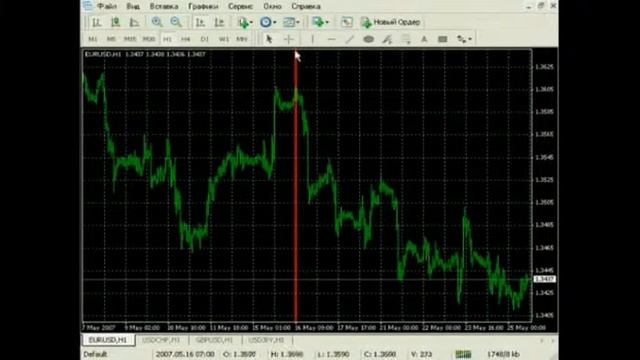
Task: Click the connection status bars icon
Action: tap(463, 354)
